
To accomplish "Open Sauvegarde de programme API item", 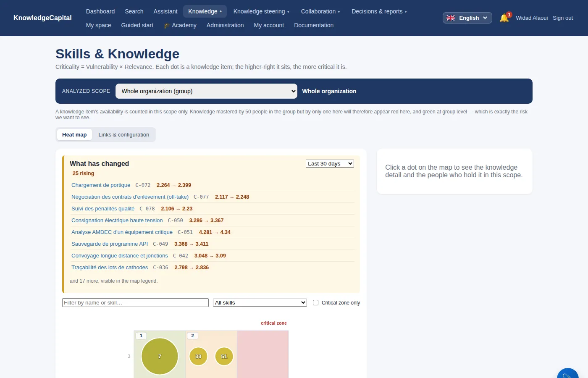I will [x=110, y=244].
